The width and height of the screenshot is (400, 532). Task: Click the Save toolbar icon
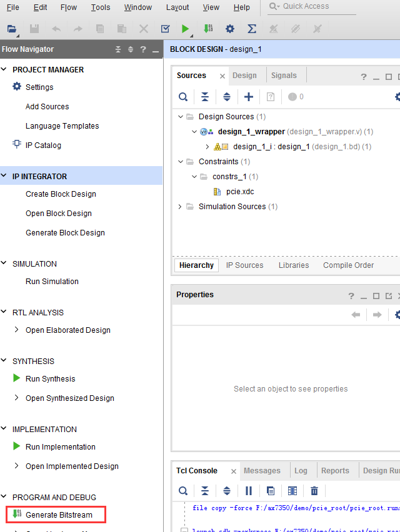34,29
